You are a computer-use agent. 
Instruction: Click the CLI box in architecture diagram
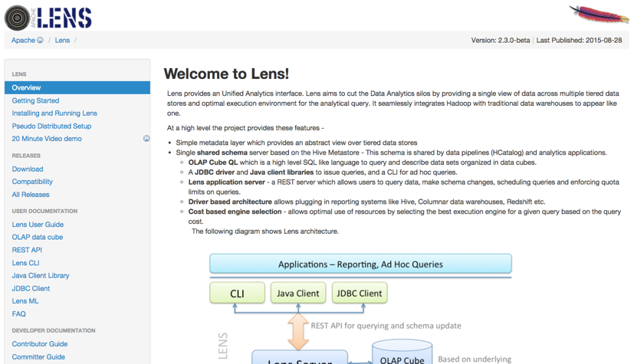[237, 293]
